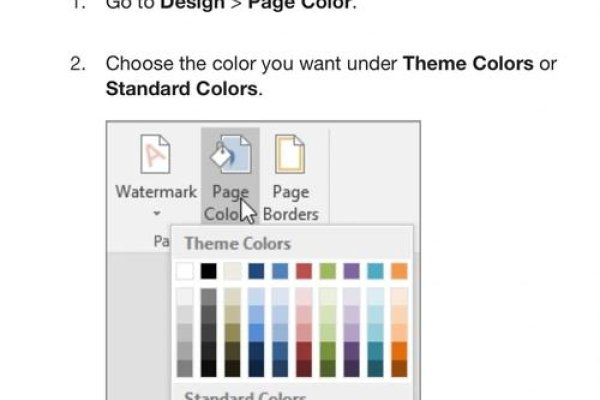Click the Watermark icon

pyautogui.click(x=155, y=156)
